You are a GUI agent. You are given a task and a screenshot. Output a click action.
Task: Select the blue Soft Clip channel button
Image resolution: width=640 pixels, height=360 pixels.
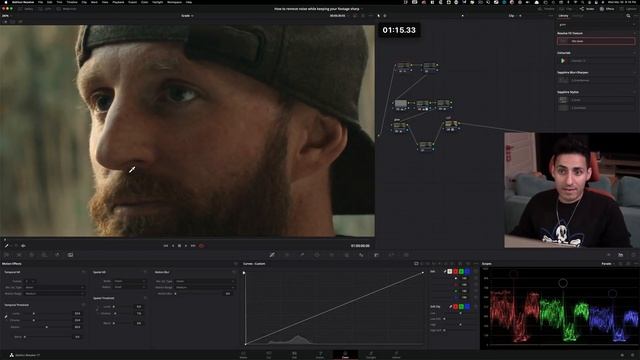467,307
